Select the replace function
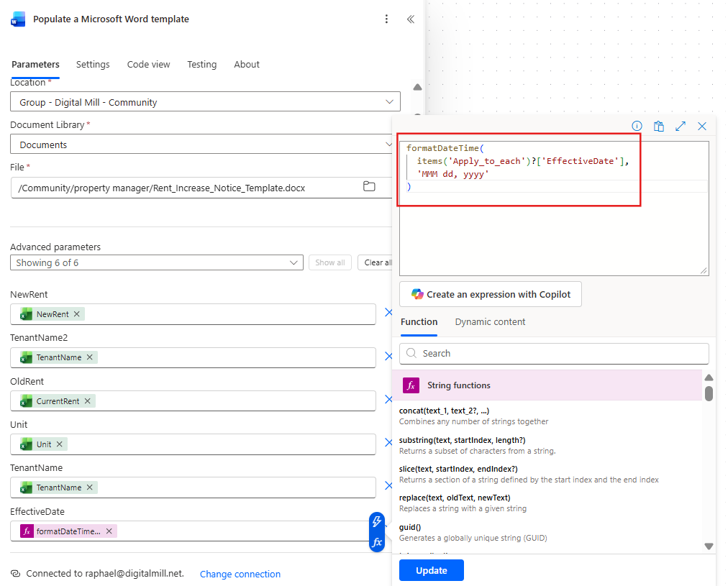This screenshot has height=586, width=728. click(463, 503)
